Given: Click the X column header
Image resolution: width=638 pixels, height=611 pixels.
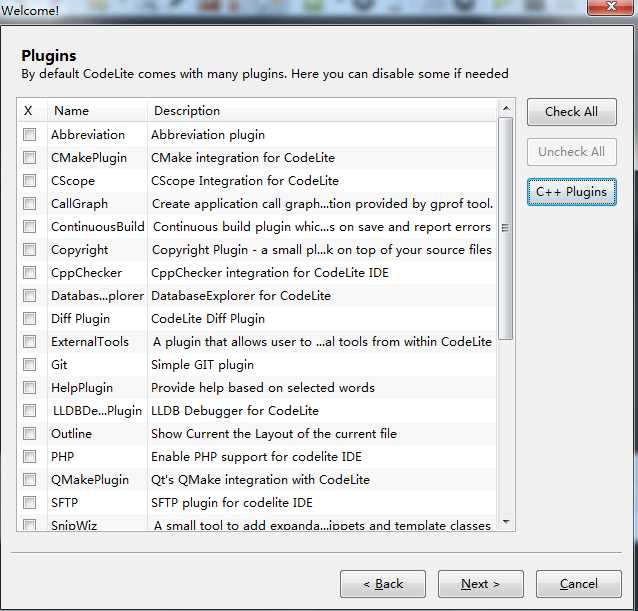Looking at the screenshot, I should click(x=32, y=110).
